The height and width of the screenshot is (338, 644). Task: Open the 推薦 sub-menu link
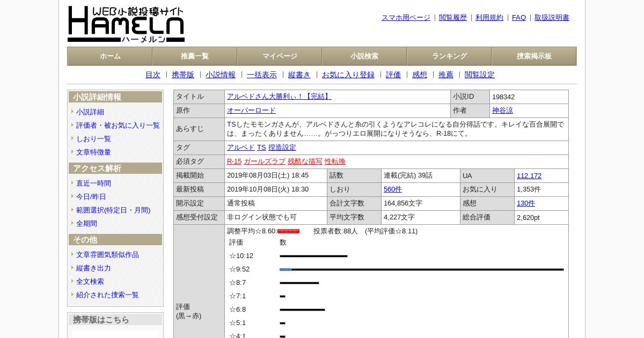click(446, 75)
